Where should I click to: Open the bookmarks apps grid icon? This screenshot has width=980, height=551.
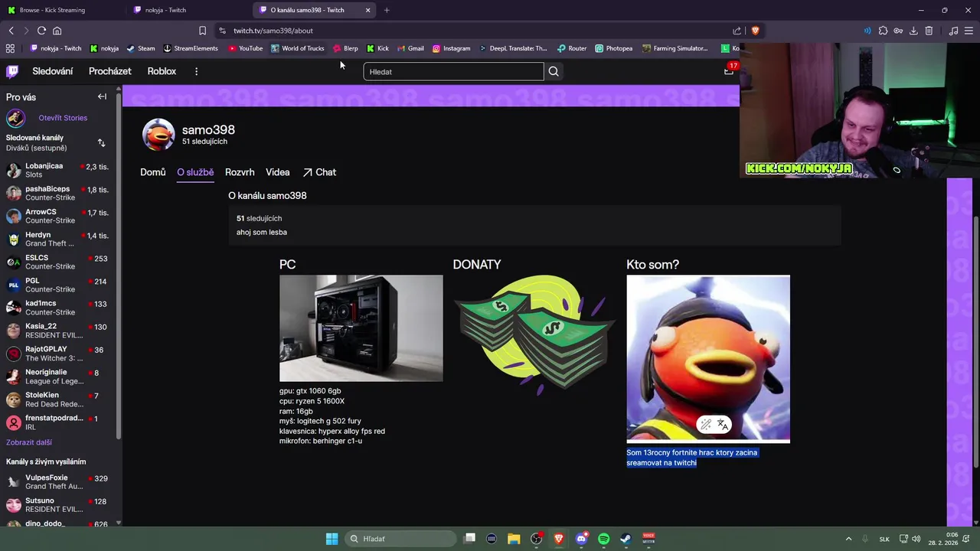pos(10,48)
